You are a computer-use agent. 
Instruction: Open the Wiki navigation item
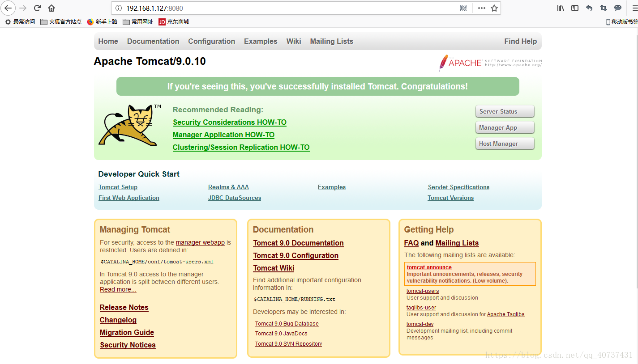tap(294, 41)
